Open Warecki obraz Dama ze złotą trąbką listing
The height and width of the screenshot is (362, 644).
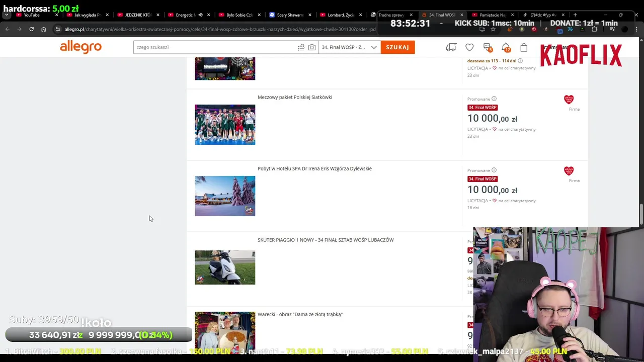point(300,314)
